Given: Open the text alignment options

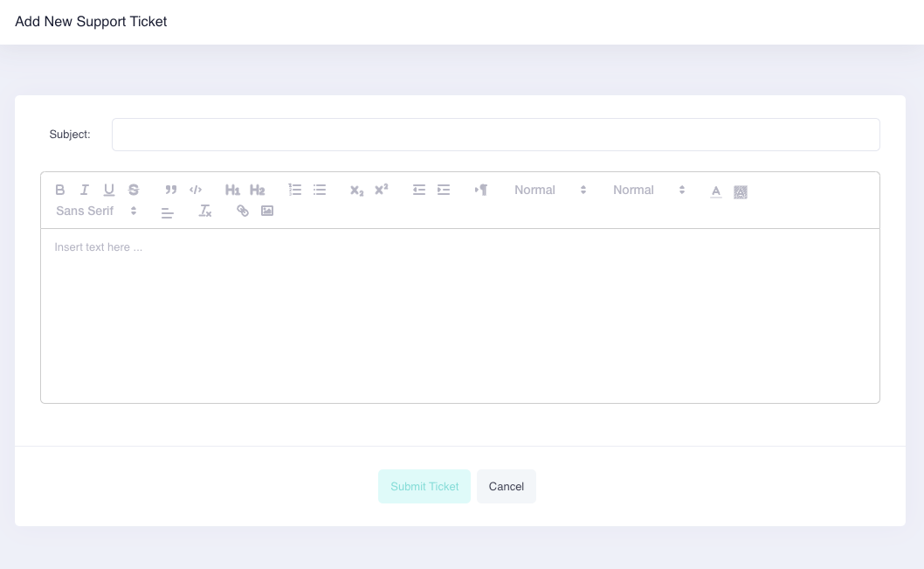Looking at the screenshot, I should point(168,212).
